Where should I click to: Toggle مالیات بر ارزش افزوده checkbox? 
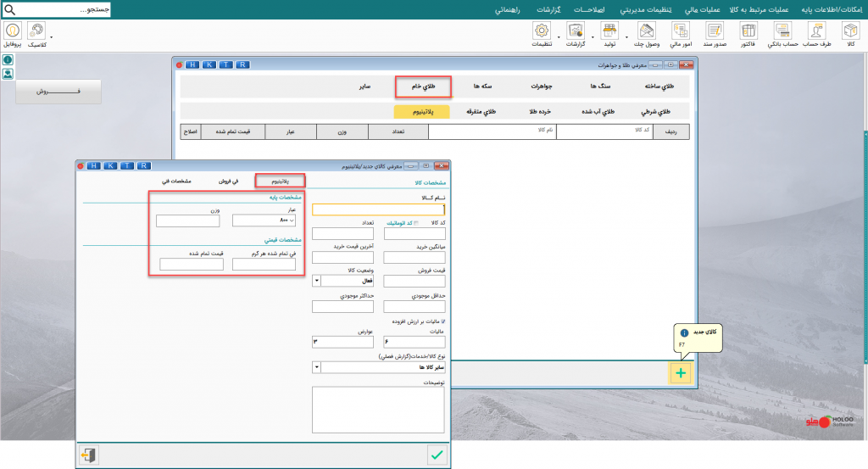tap(442, 322)
